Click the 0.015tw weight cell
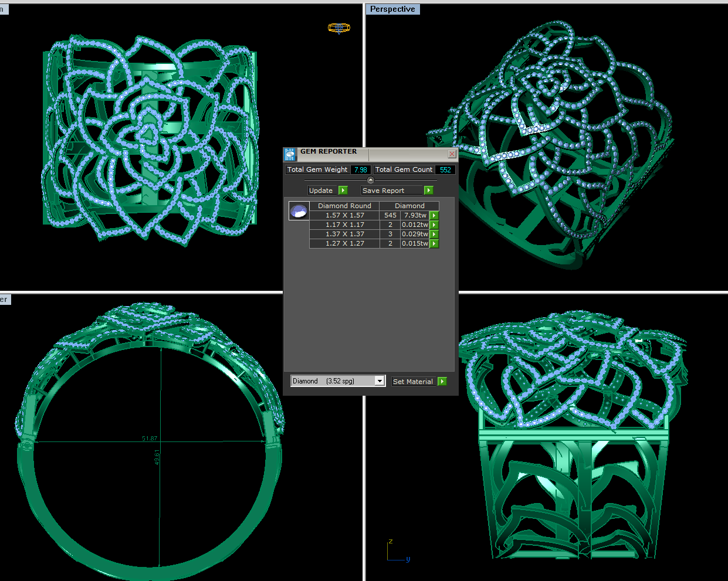The height and width of the screenshot is (581, 728). point(415,243)
